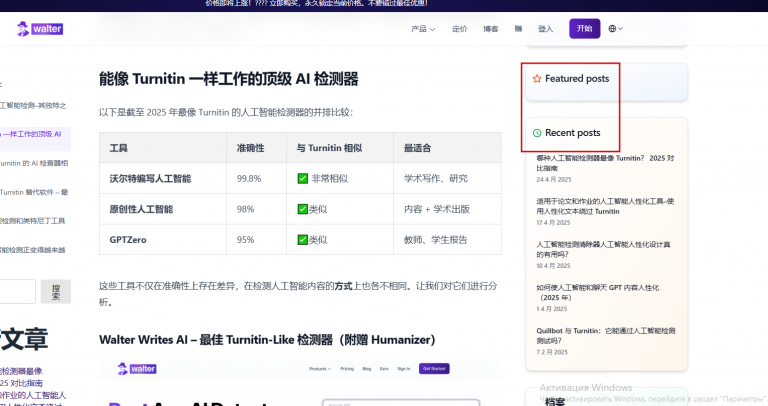Image resolution: width=768 pixels, height=406 pixels.
Task: Click the clock icon beside Recent posts
Action: click(x=537, y=133)
